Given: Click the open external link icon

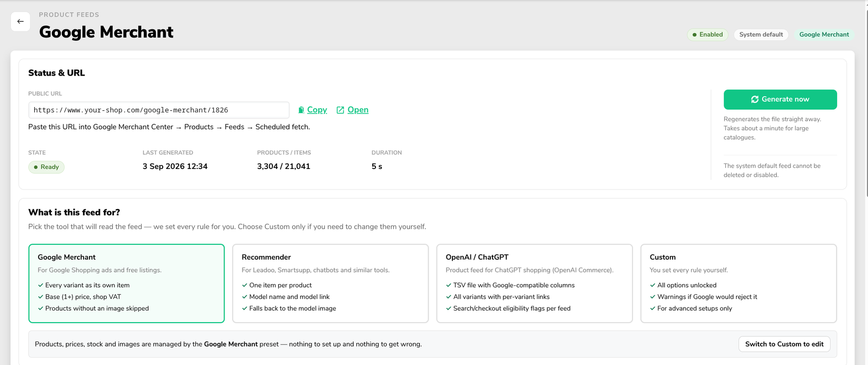Looking at the screenshot, I should [x=340, y=110].
